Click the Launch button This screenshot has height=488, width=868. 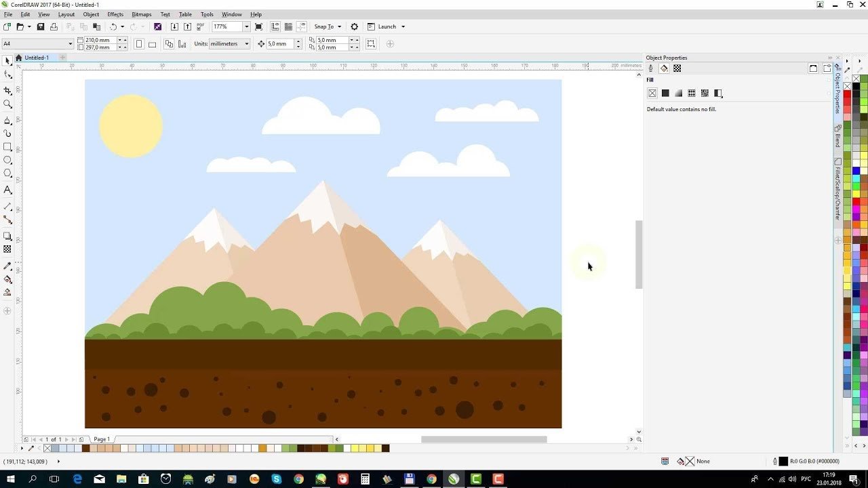click(387, 26)
